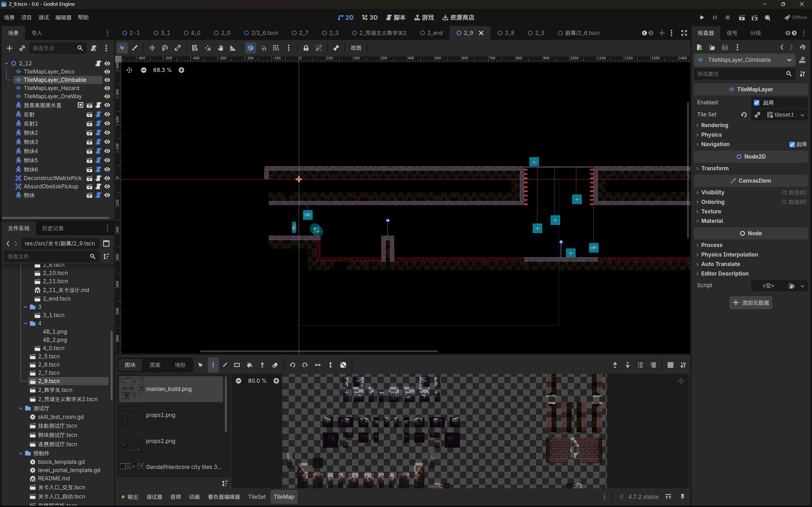Select the mainlev_build.png tile source
The image size is (812, 507).
[171, 389]
